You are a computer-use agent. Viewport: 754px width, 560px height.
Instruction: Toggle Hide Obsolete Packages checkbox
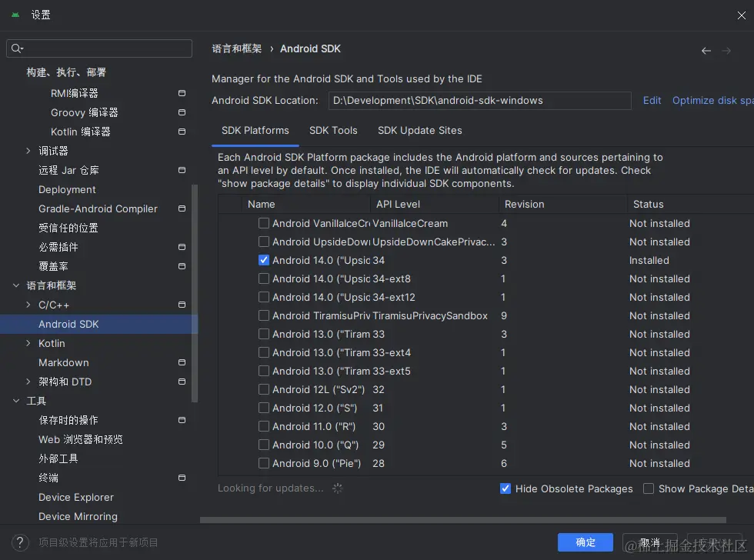click(505, 488)
